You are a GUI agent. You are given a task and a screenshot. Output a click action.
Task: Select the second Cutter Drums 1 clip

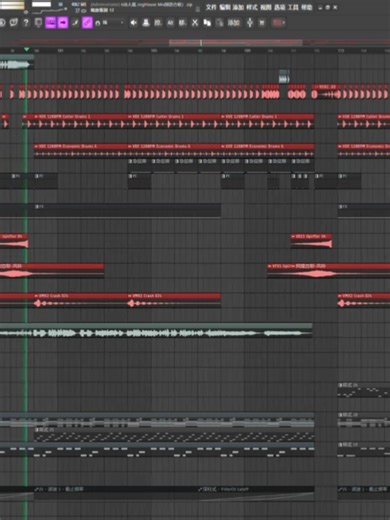[174, 121]
